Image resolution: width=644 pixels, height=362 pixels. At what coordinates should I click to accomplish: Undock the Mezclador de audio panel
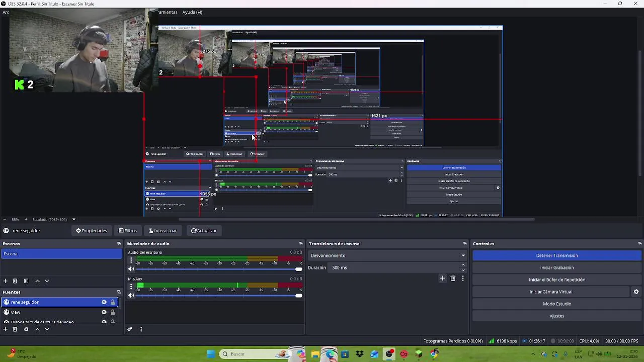pos(301,244)
